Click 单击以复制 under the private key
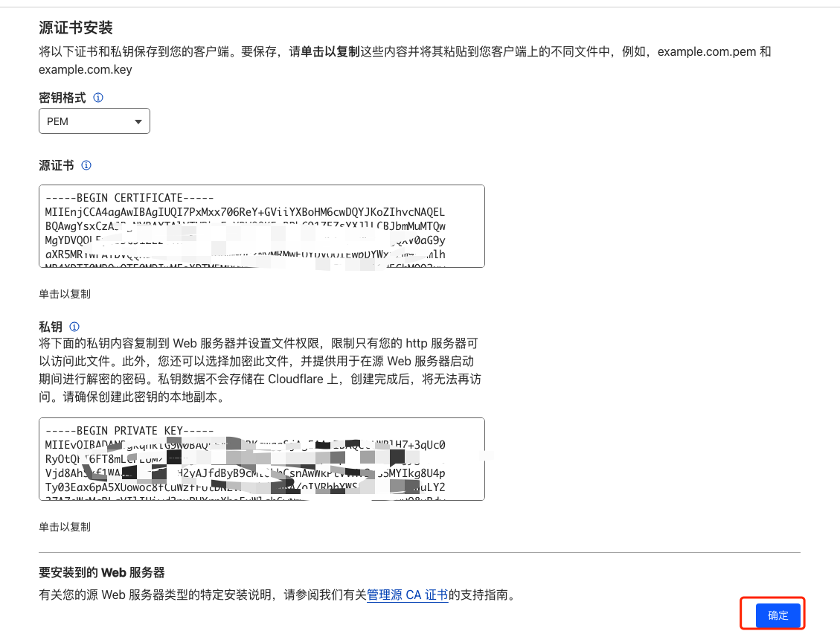This screenshot has height=631, width=840. tap(65, 527)
